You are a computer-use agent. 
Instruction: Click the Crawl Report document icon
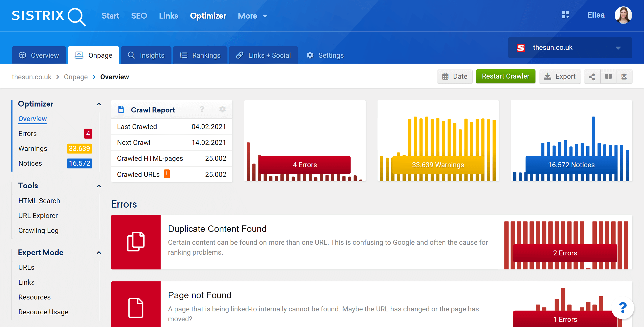[121, 109]
